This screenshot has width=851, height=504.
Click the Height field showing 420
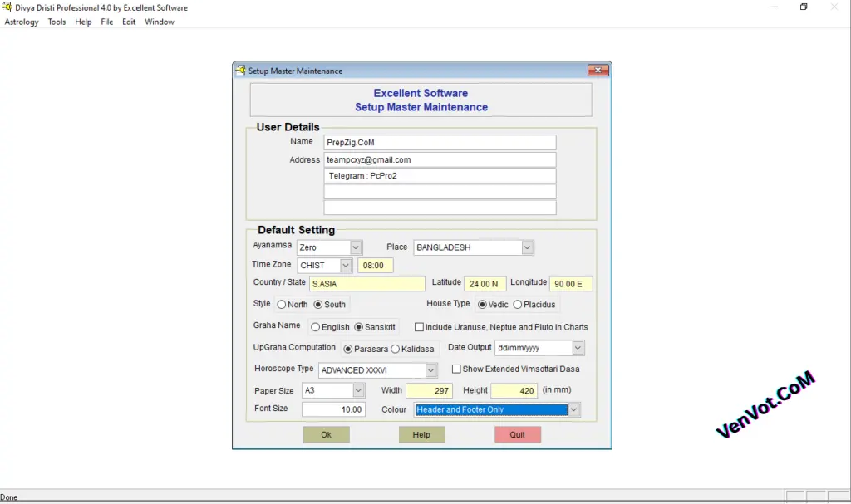coord(514,390)
